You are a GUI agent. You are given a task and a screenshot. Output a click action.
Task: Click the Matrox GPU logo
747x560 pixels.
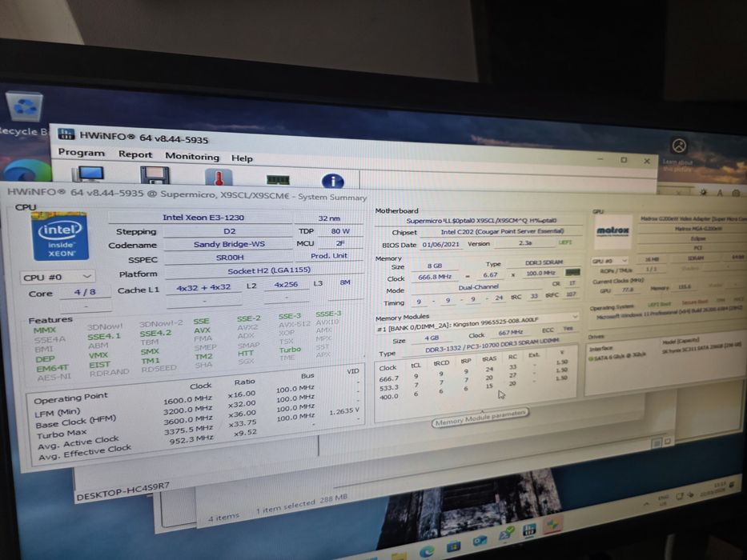612,231
